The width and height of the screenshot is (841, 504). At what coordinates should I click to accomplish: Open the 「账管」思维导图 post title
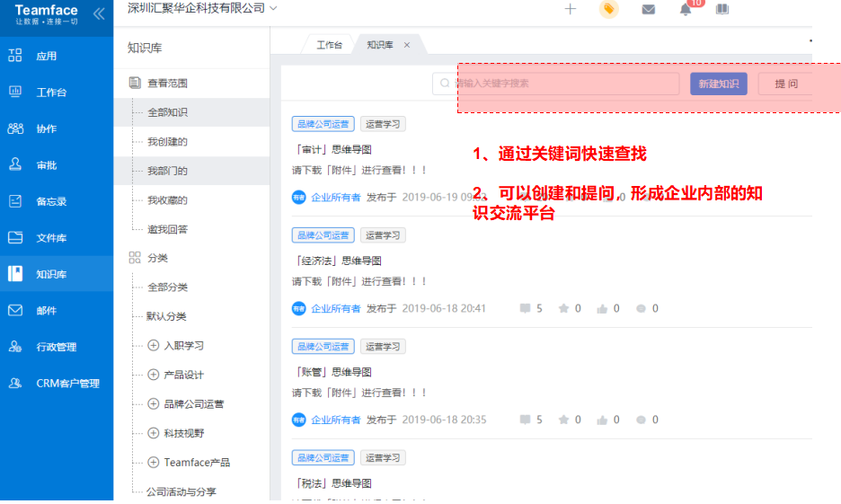332,372
